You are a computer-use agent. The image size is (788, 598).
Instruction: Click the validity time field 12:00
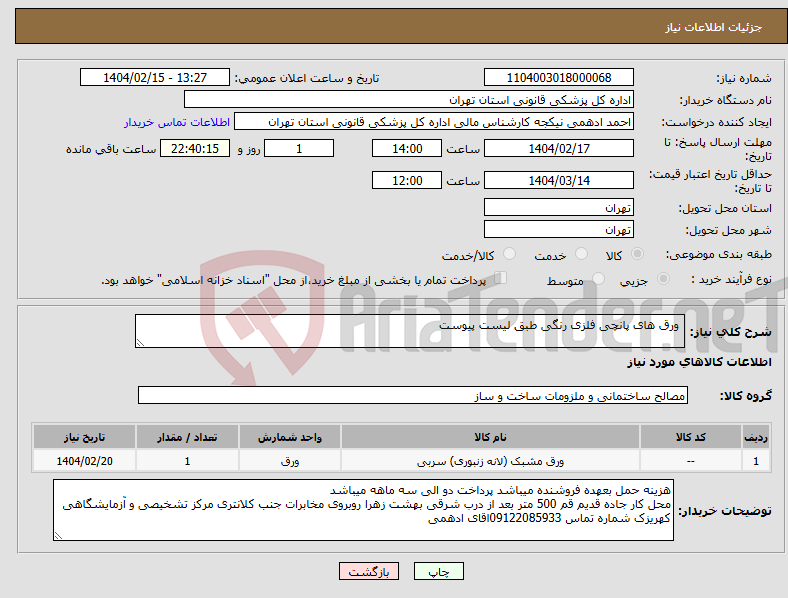coord(407,180)
